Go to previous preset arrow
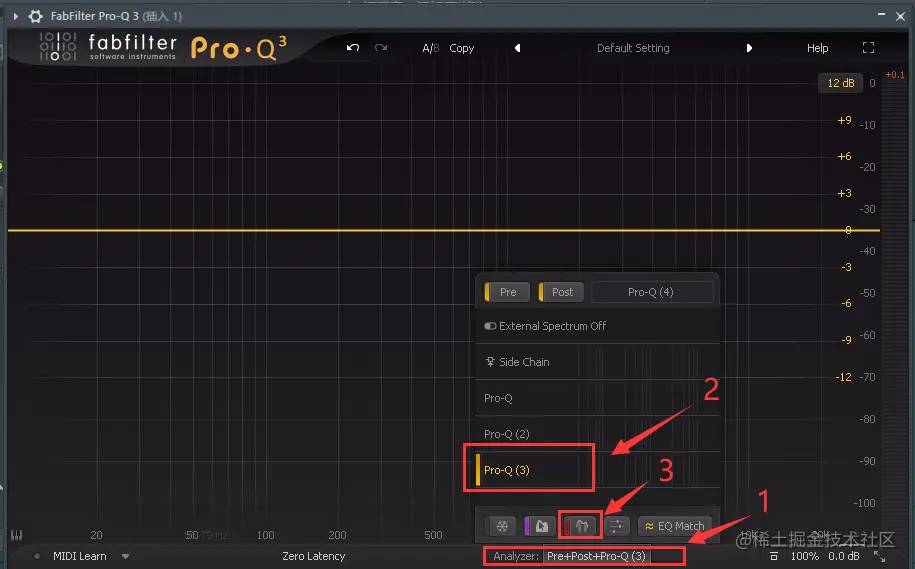The width and height of the screenshot is (915, 569). pos(517,48)
